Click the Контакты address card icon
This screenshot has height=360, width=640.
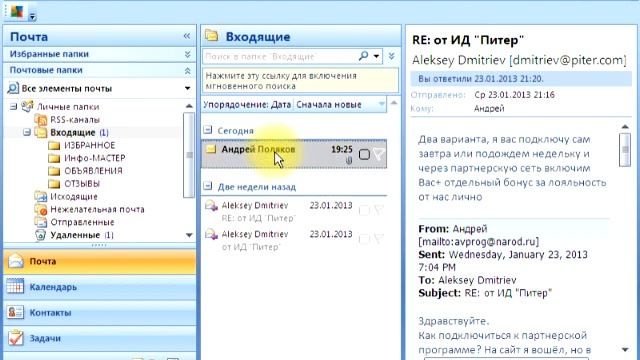coord(15,312)
